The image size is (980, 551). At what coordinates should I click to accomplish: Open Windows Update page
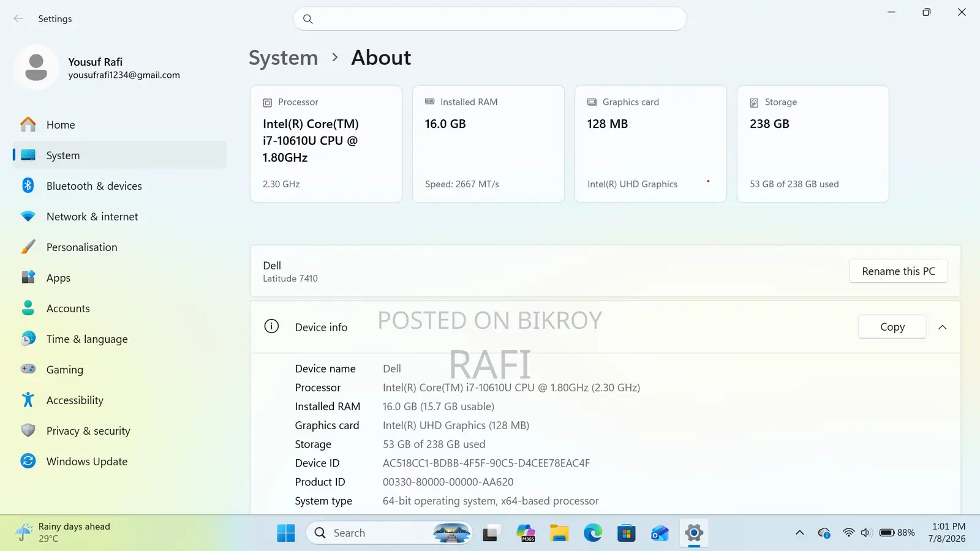(119, 461)
